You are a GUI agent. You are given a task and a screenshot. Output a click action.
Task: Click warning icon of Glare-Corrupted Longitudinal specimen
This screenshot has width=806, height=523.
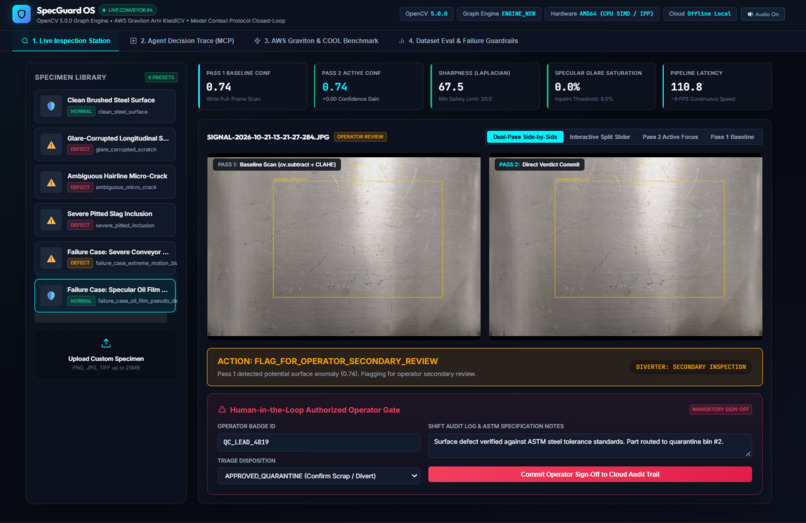point(51,145)
